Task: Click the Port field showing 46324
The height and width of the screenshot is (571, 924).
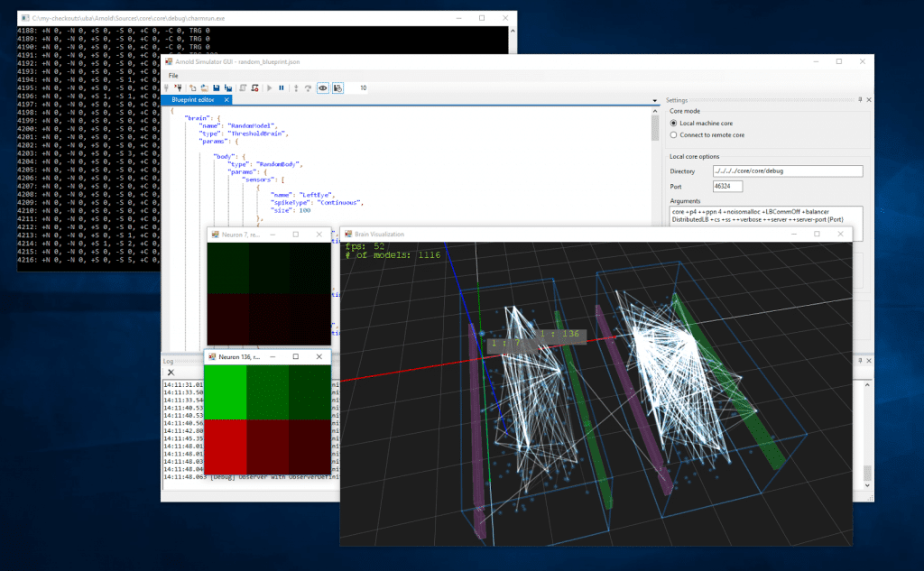Action: coord(728,186)
